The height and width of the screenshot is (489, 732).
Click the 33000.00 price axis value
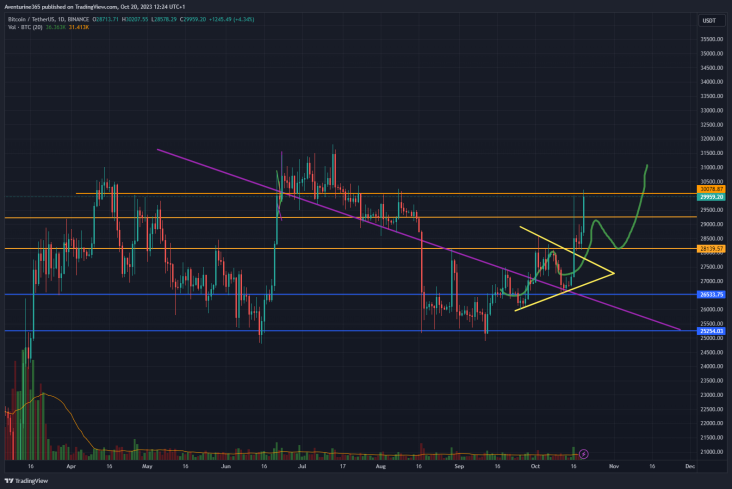[x=711, y=110]
